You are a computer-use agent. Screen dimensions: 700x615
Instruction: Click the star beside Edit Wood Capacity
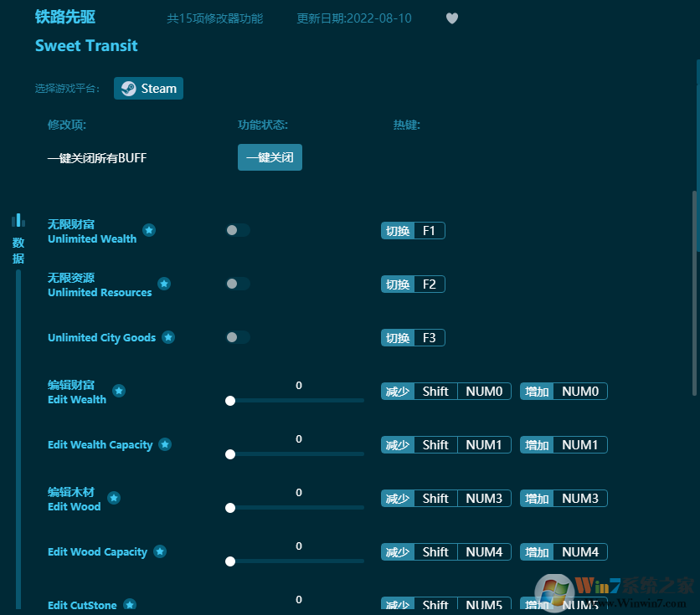tap(160, 551)
